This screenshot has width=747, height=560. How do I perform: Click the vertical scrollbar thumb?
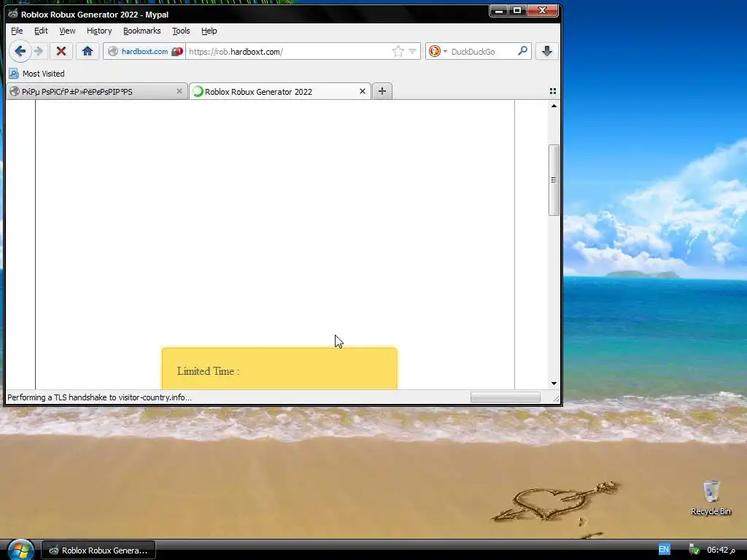(554, 180)
